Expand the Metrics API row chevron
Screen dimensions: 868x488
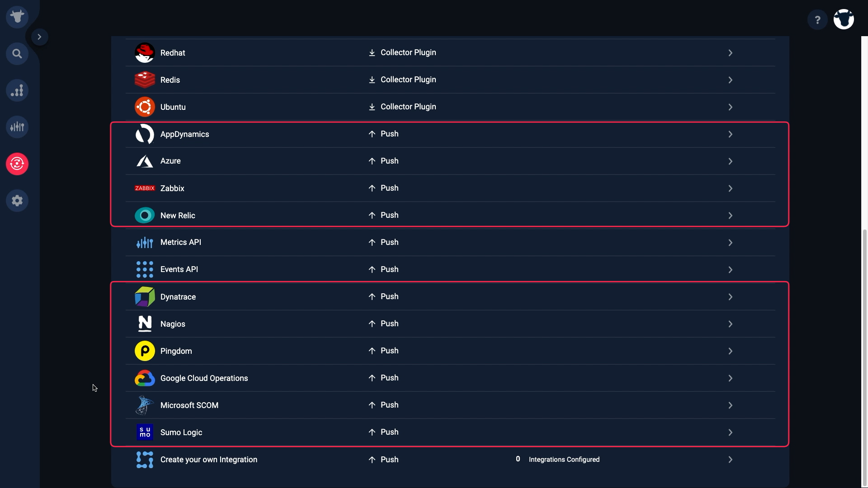click(x=730, y=243)
